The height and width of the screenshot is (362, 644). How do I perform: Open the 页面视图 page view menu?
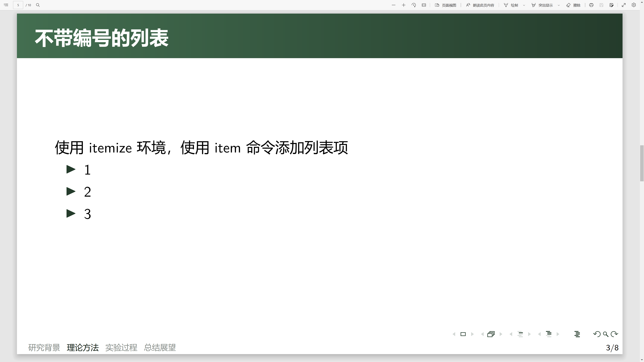[445, 5]
